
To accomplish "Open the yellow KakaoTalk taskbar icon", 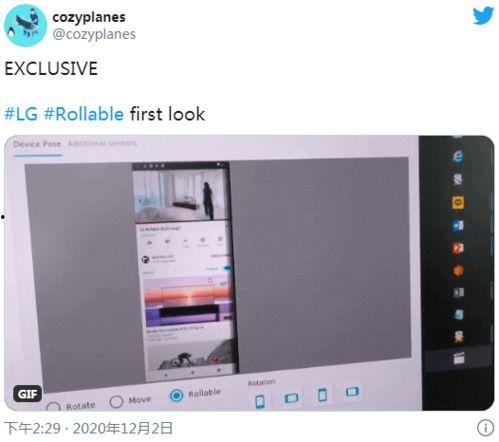I will coord(458,202).
